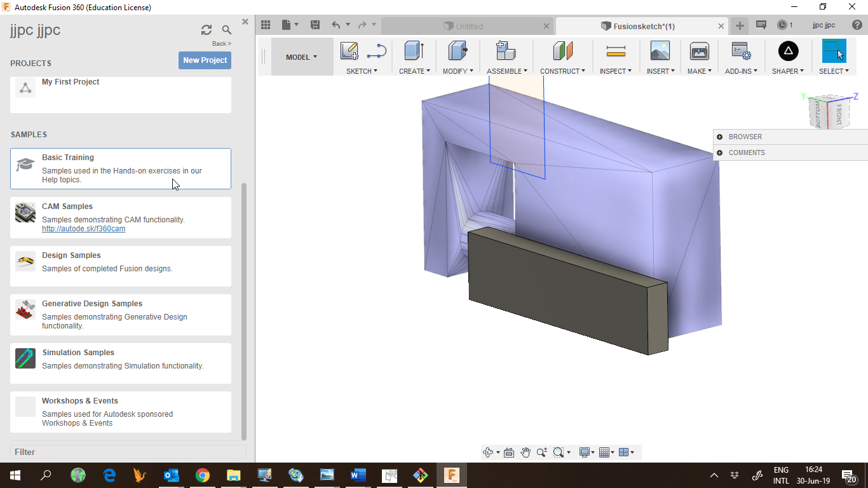Open the Basic Training samples
The height and width of the screenshot is (488, 868).
pyautogui.click(x=121, y=168)
